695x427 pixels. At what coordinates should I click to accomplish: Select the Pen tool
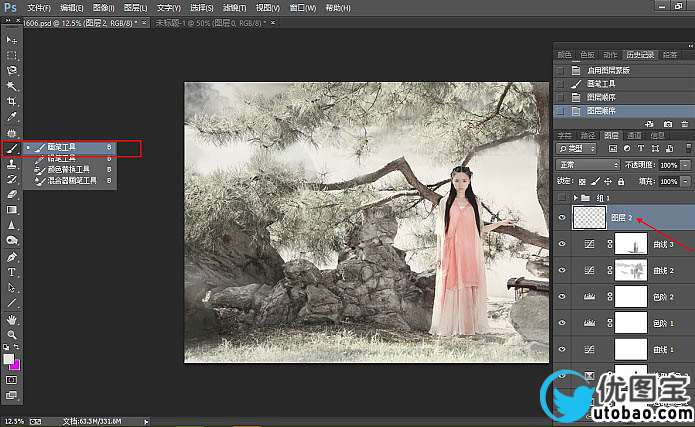pyautogui.click(x=12, y=257)
